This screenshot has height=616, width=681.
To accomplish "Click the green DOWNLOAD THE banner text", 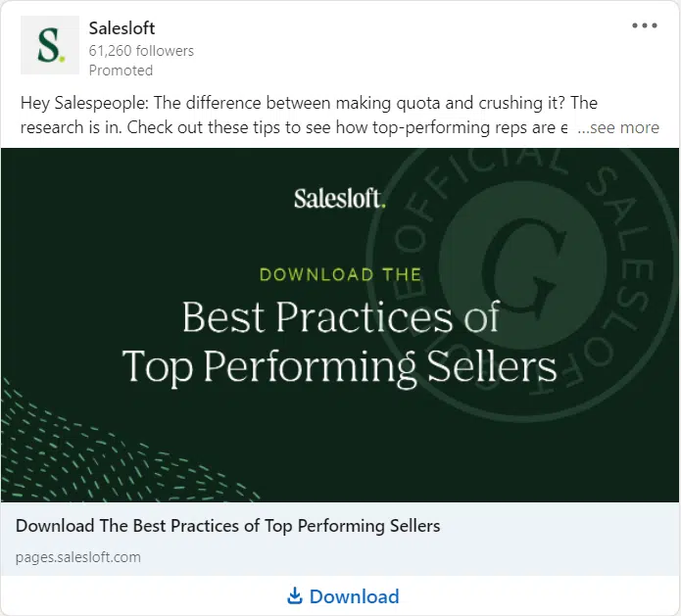I will coord(341,275).
